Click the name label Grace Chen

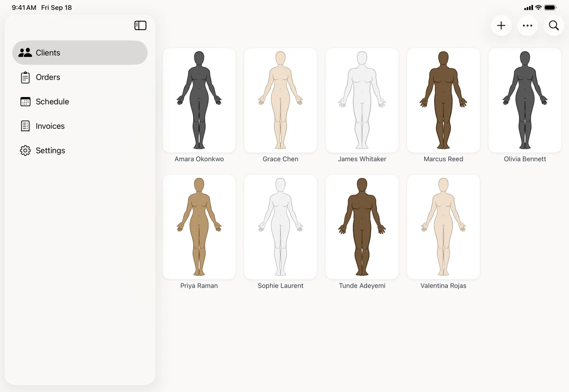(281, 159)
